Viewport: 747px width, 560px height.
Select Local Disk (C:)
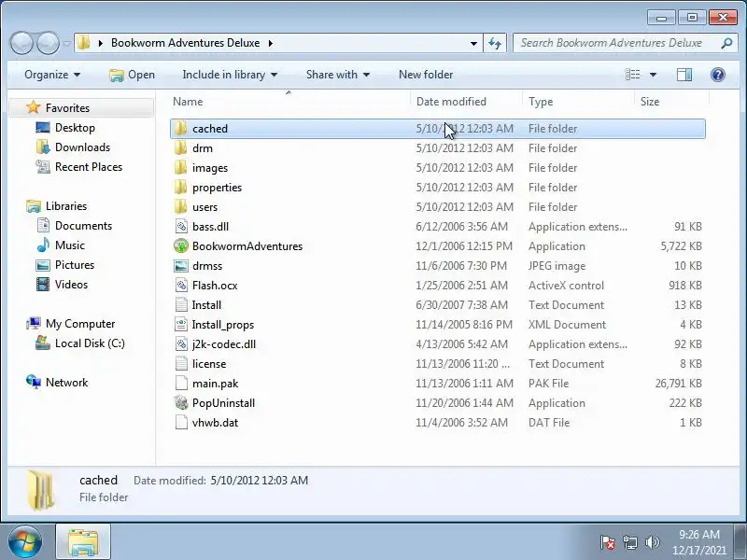click(x=90, y=343)
